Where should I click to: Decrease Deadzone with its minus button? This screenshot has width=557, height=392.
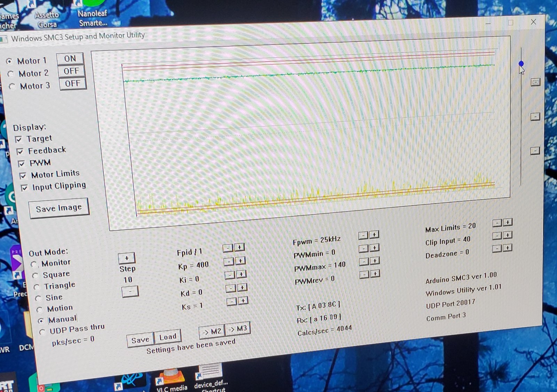[x=497, y=248]
